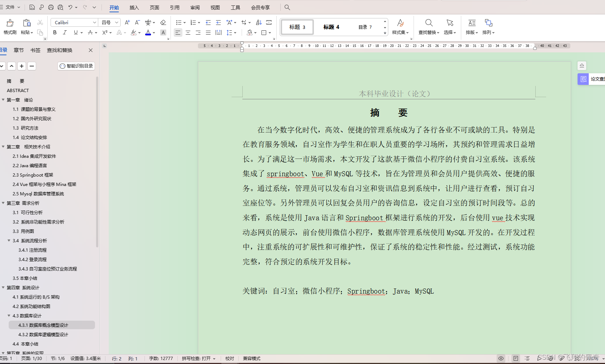The height and width of the screenshot is (364, 605).
Task: Clear formatting with the eraser icon
Action: (163, 22)
